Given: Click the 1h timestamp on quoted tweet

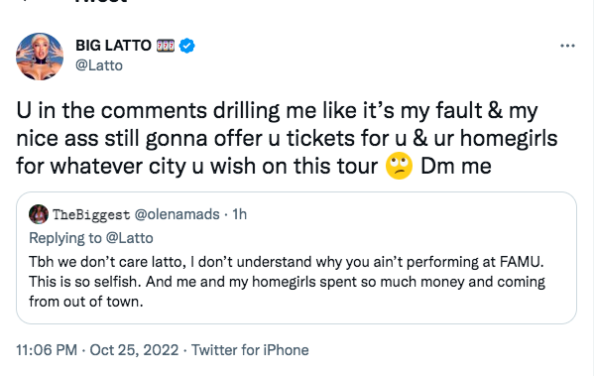Looking at the screenshot, I should click(239, 214).
